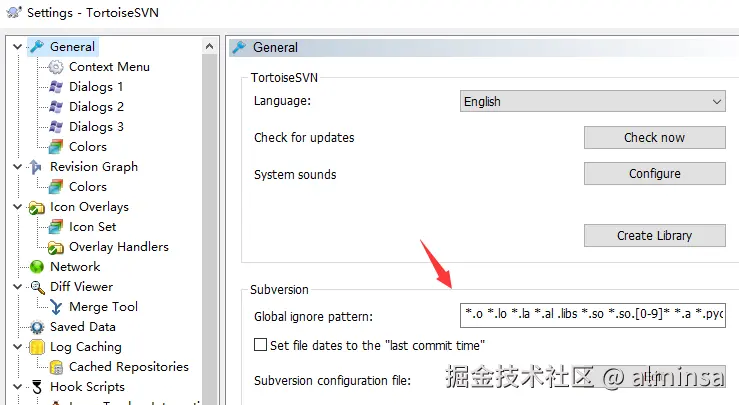Click the Configure system sounds button
Image resolution: width=739 pixels, height=405 pixels.
tap(655, 174)
